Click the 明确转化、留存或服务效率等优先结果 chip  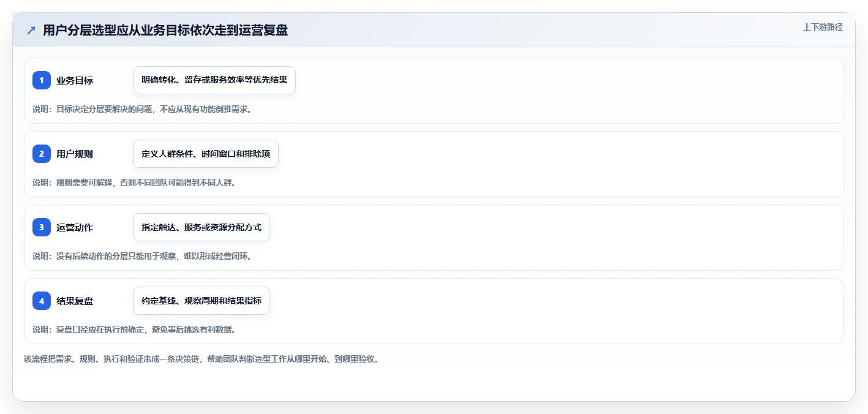[214, 80]
